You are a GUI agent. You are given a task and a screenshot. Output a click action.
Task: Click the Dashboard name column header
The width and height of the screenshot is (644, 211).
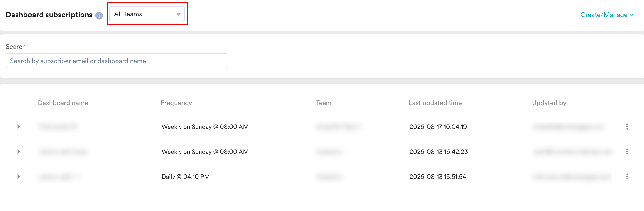pos(63,103)
